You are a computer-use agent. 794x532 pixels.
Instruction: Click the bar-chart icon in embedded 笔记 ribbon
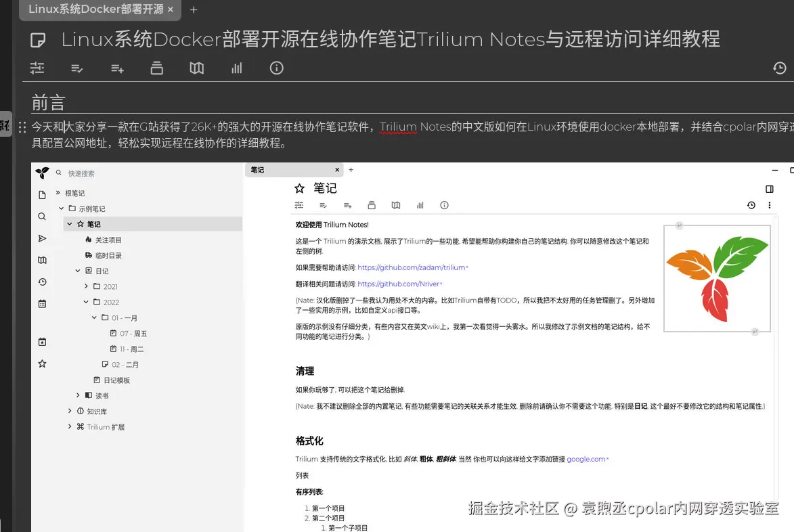click(x=420, y=205)
